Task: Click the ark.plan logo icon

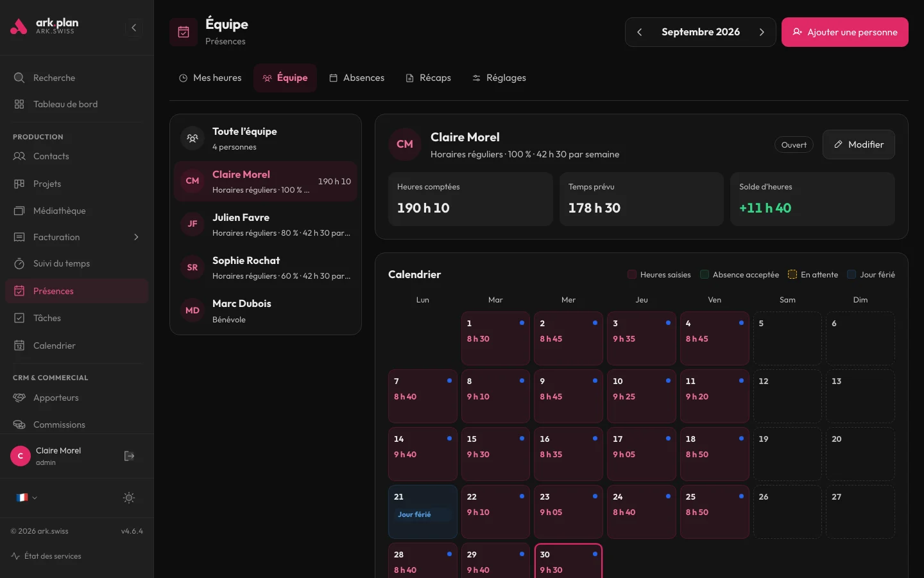Action: point(19,26)
